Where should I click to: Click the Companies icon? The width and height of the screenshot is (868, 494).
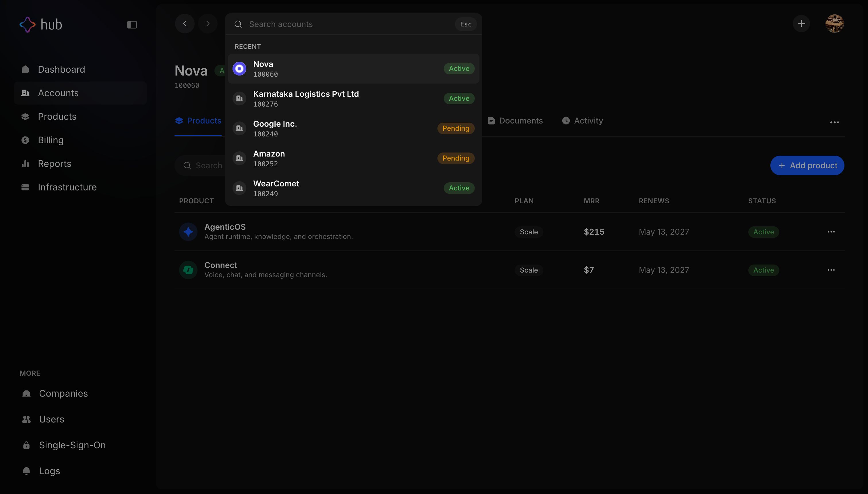pos(26,393)
